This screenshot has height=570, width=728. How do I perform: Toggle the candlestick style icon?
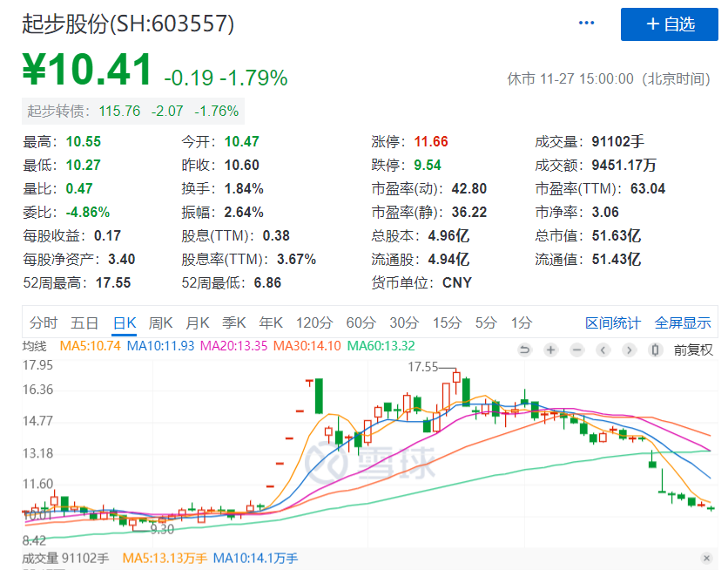[x=653, y=349]
